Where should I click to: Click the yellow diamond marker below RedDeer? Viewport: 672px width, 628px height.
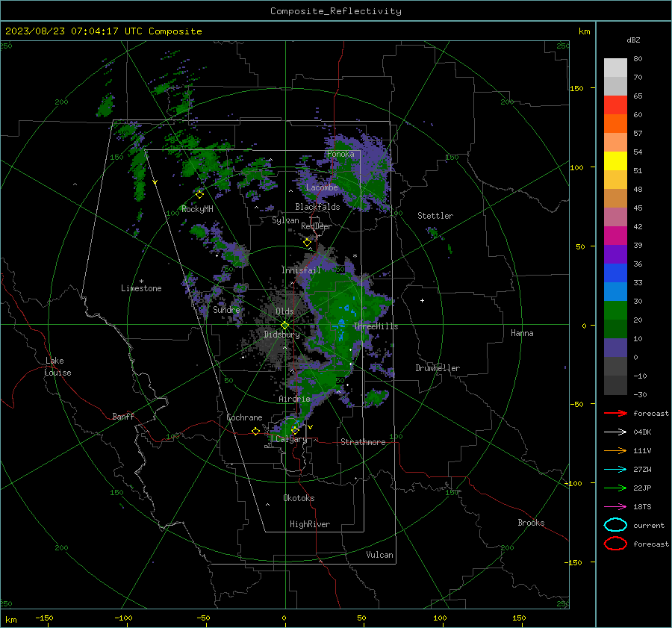[x=307, y=243]
